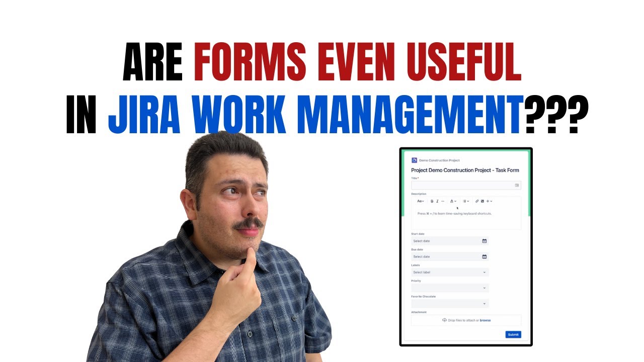The width and height of the screenshot is (644, 362).
Task: Open the more formatting ellipsis icon
Action: click(x=443, y=201)
